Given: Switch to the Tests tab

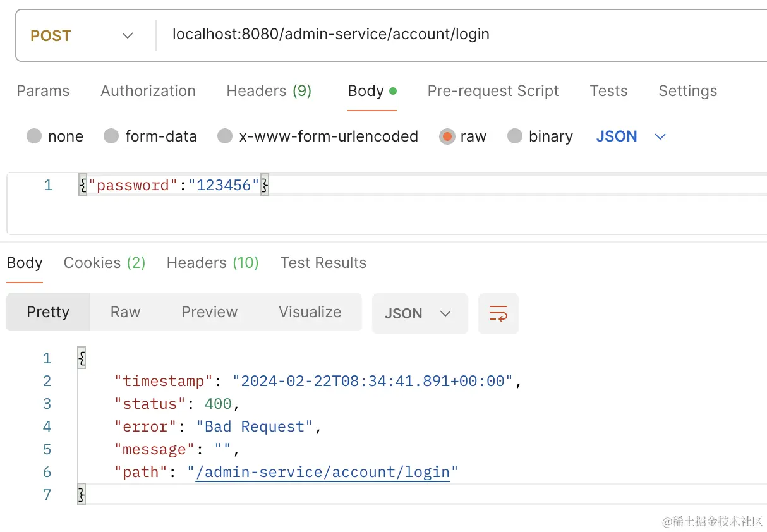Looking at the screenshot, I should pos(608,91).
